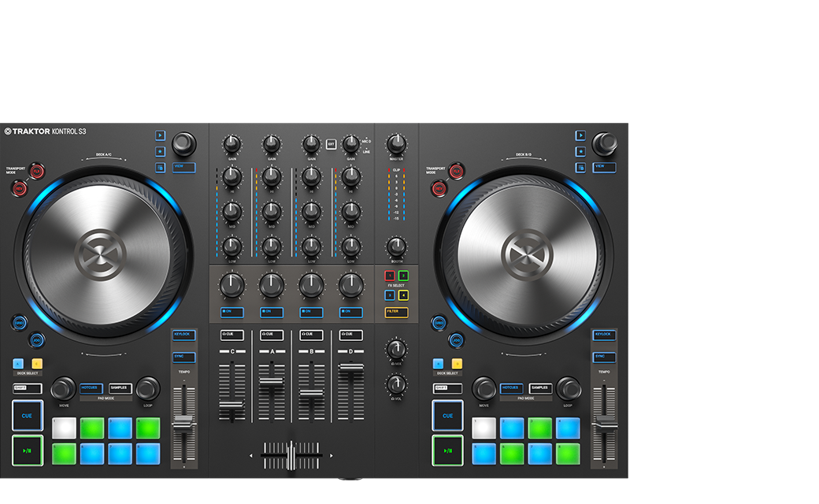Click the right jog wheel center logo
Image resolution: width=819 pixels, height=504 pixels.
(x=527, y=255)
